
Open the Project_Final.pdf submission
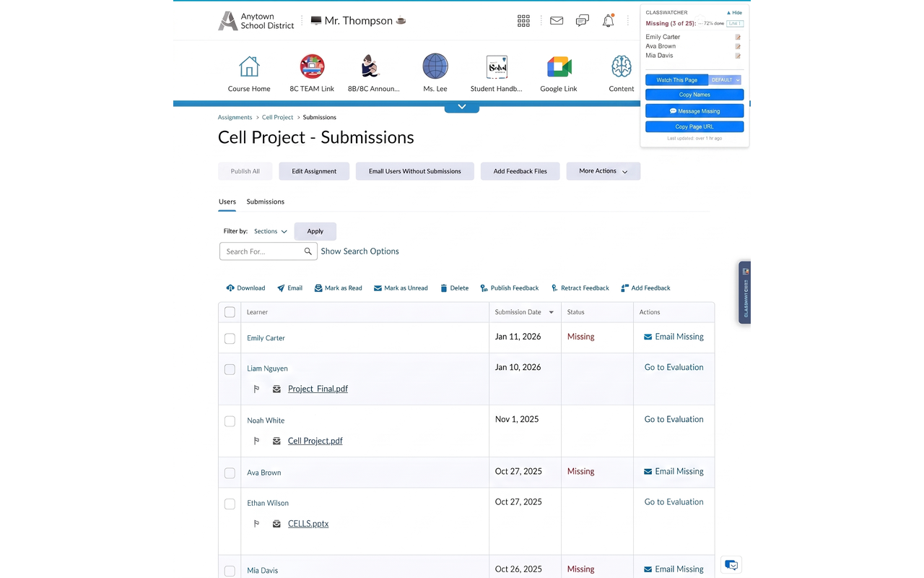(x=318, y=389)
